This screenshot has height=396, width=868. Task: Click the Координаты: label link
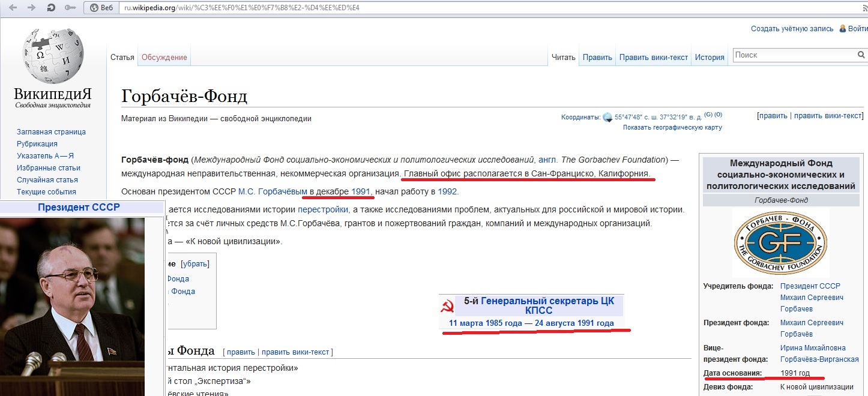point(580,118)
